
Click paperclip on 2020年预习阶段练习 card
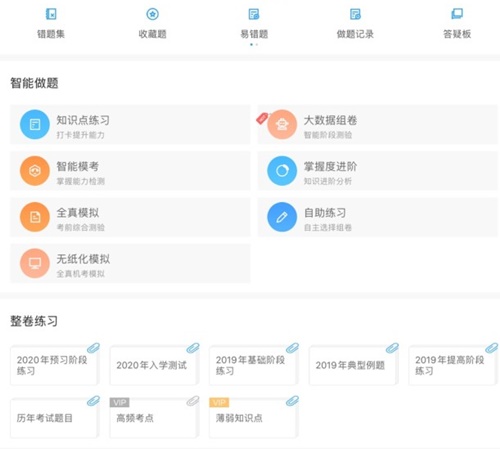pyautogui.click(x=93, y=348)
